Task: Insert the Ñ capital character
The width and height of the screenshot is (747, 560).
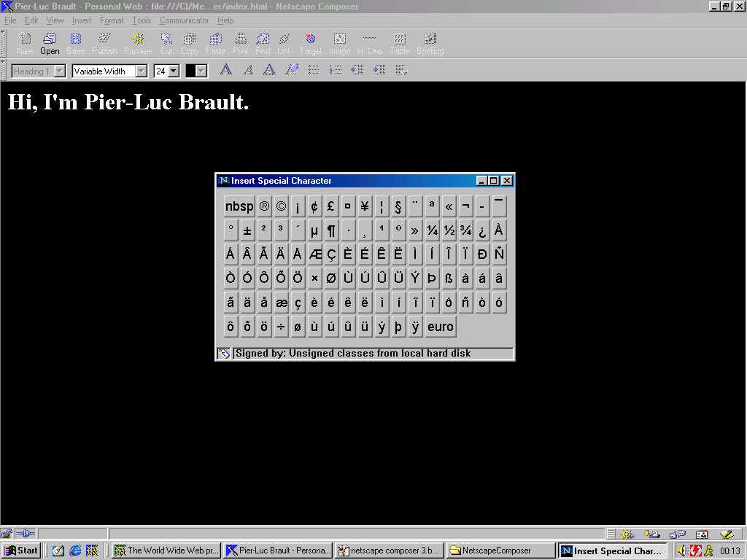Action: pyautogui.click(x=499, y=254)
